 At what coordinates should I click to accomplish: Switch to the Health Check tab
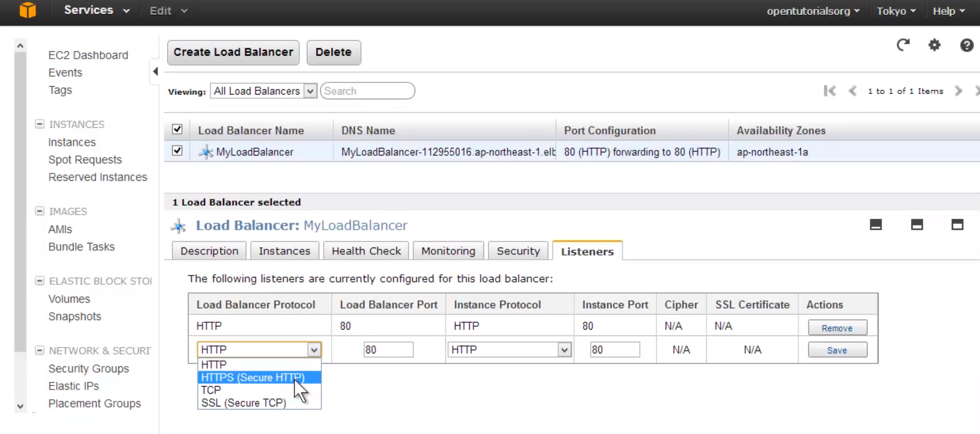[x=366, y=251]
